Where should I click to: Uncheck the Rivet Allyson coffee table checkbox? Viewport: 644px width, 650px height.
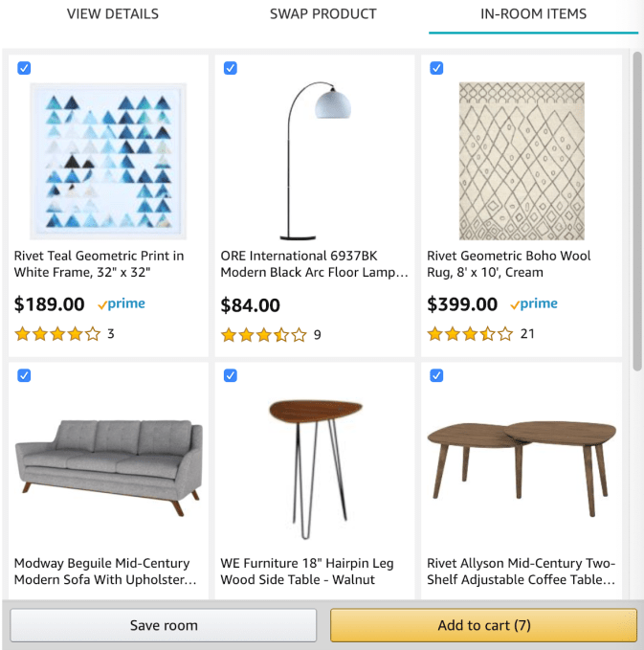[436, 375]
